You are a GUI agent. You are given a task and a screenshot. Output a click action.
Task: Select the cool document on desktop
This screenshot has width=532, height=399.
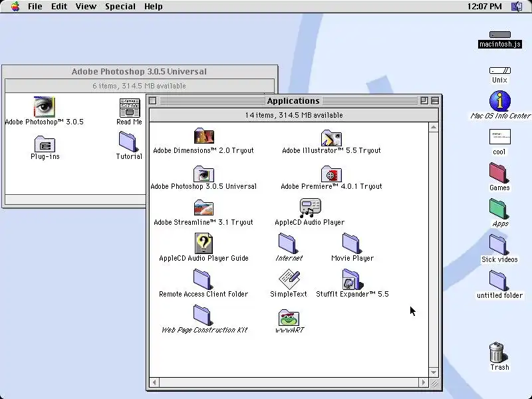click(500, 137)
